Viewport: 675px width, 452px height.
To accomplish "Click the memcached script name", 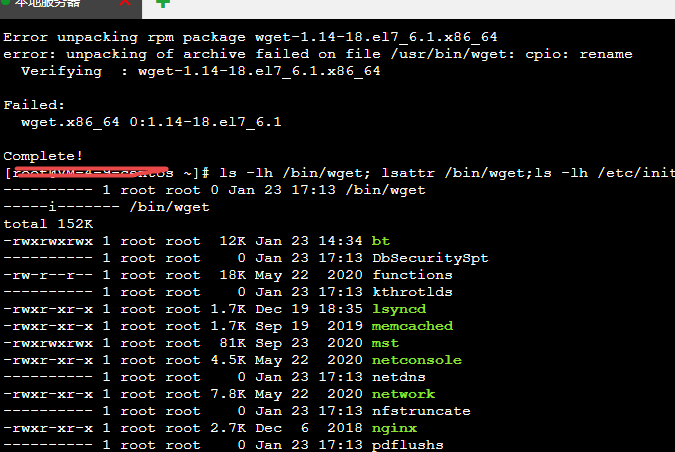I will (412, 326).
